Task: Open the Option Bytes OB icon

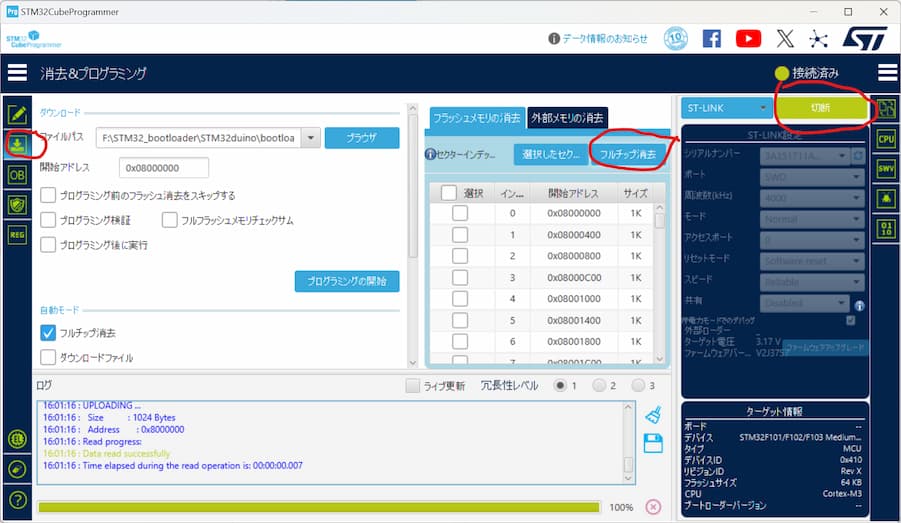Action: tap(17, 175)
